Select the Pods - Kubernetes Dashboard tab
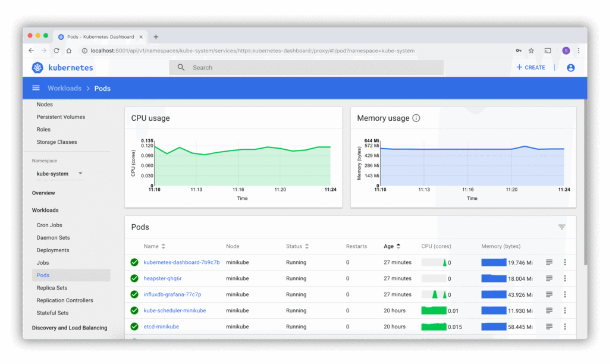The height and width of the screenshot is (364, 609). 100,37
